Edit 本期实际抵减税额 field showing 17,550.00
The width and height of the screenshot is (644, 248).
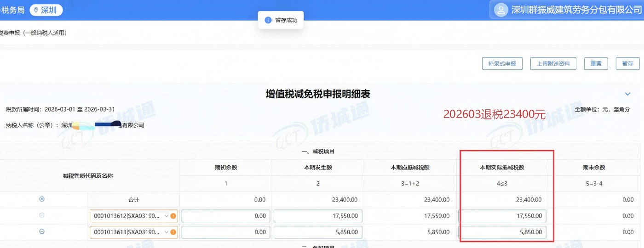click(x=502, y=216)
